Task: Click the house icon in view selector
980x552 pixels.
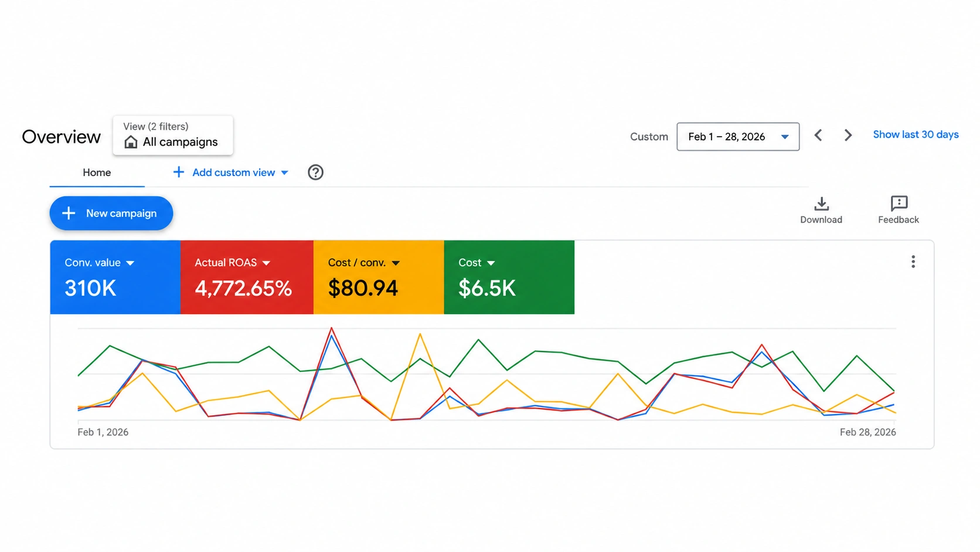Action: pyautogui.click(x=131, y=142)
